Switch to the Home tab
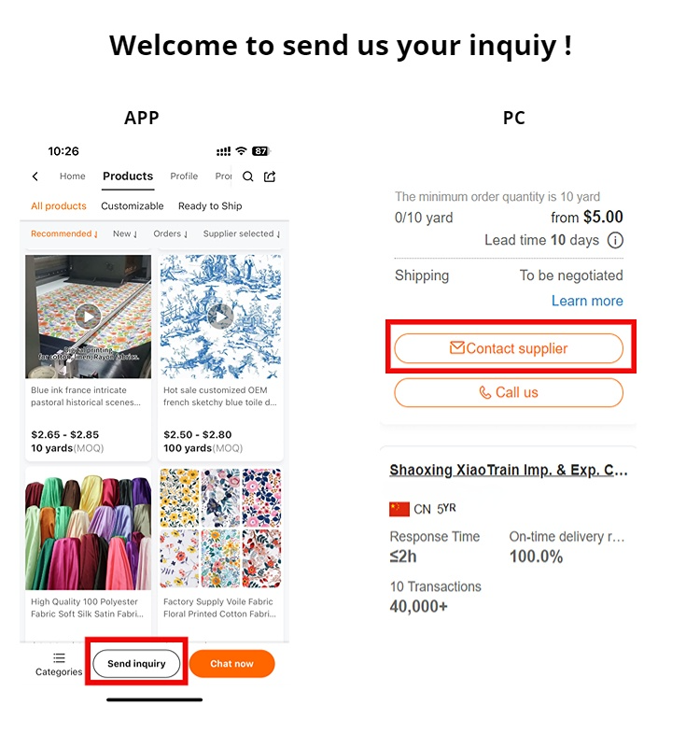 point(73,176)
